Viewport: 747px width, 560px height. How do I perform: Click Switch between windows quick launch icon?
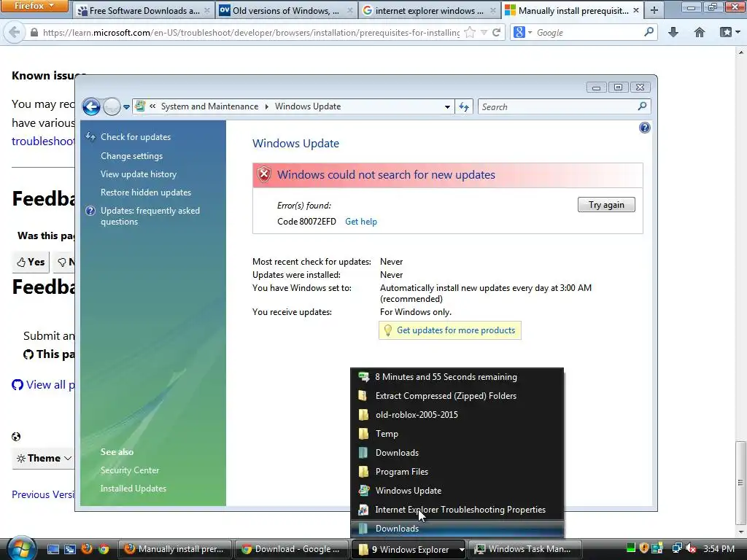coord(70,549)
